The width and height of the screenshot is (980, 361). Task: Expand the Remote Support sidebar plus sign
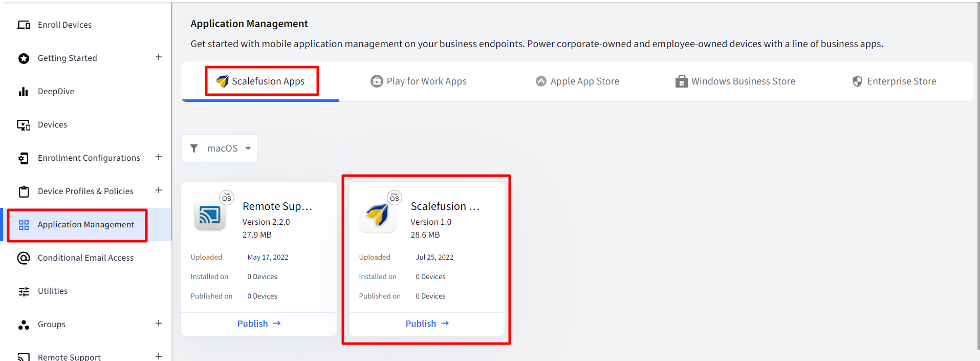pos(159,356)
